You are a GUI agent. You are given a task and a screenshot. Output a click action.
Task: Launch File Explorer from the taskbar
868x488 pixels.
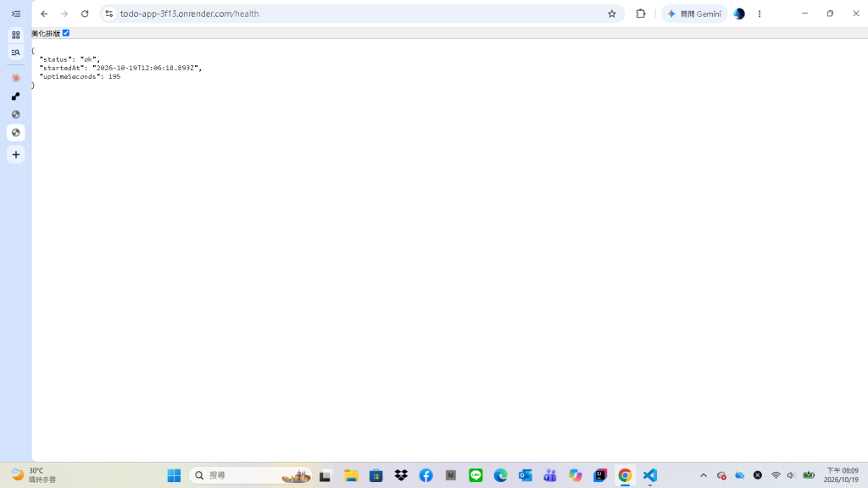coord(351,475)
